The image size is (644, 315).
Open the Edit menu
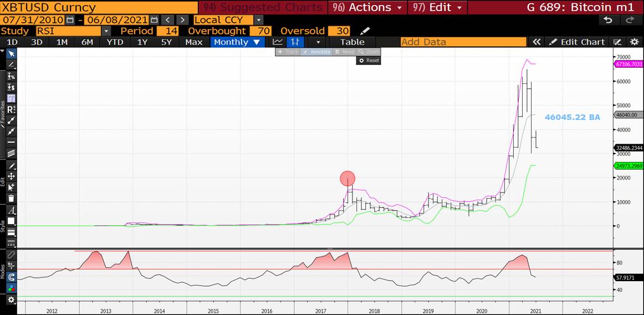click(437, 7)
